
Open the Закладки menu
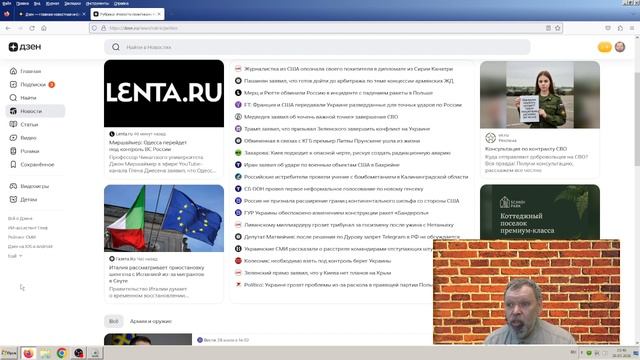coord(73,3)
